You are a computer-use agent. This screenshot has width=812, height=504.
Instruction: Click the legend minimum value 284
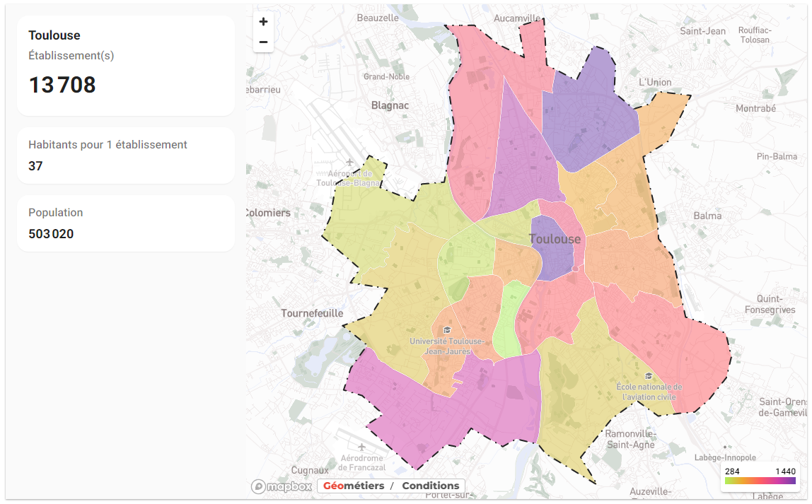[x=732, y=471]
